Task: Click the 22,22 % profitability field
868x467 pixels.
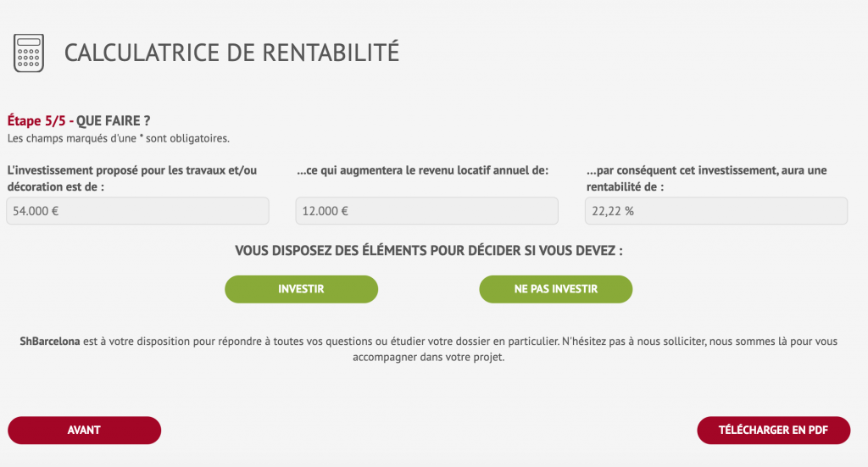Action: click(x=715, y=211)
